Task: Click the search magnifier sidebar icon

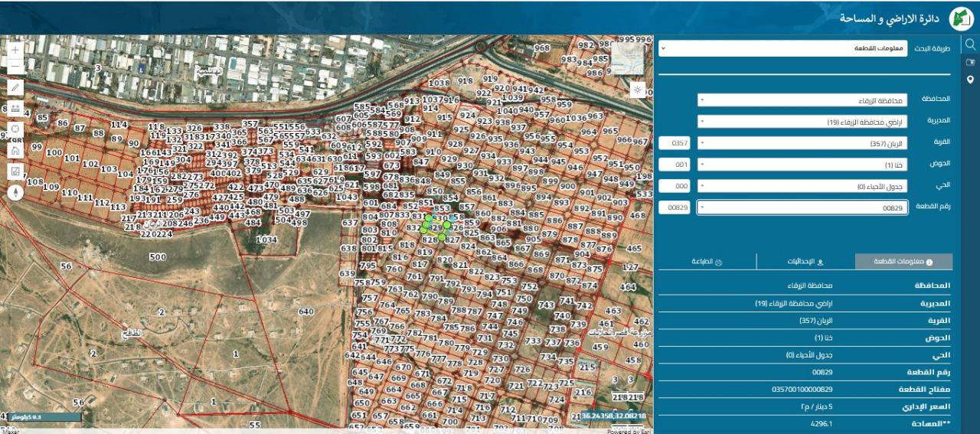Action: 970,44
